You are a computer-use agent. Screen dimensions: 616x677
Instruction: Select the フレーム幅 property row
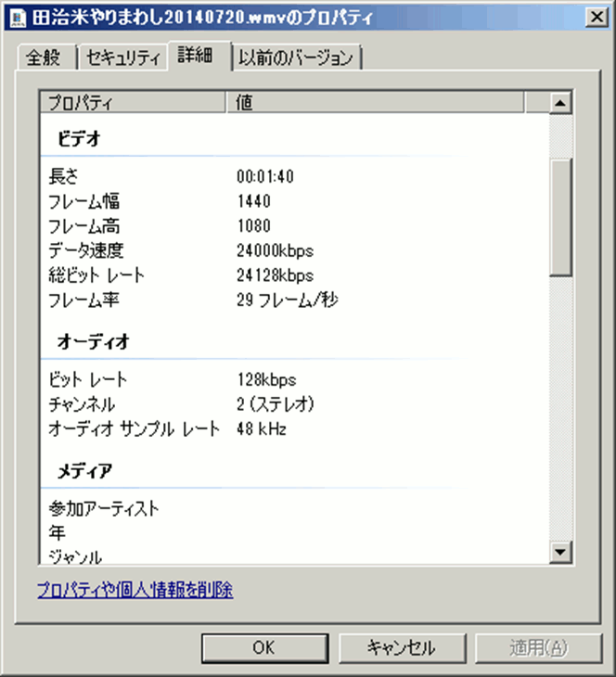point(295,201)
